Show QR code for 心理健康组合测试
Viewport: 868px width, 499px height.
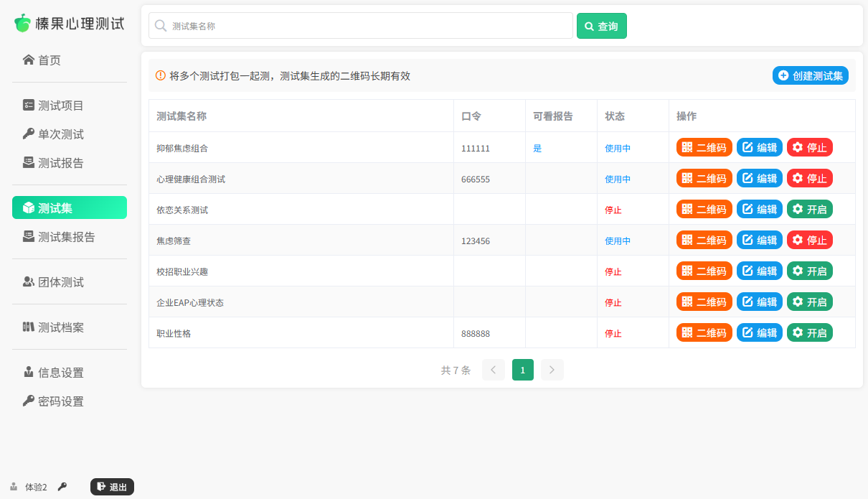pyautogui.click(x=704, y=178)
